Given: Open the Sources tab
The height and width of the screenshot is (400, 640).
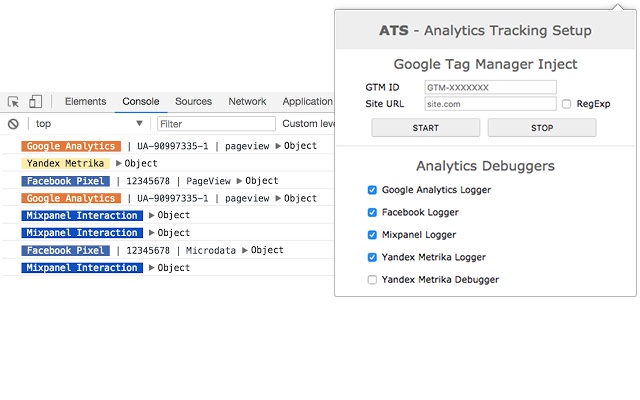Looking at the screenshot, I should pos(193,101).
